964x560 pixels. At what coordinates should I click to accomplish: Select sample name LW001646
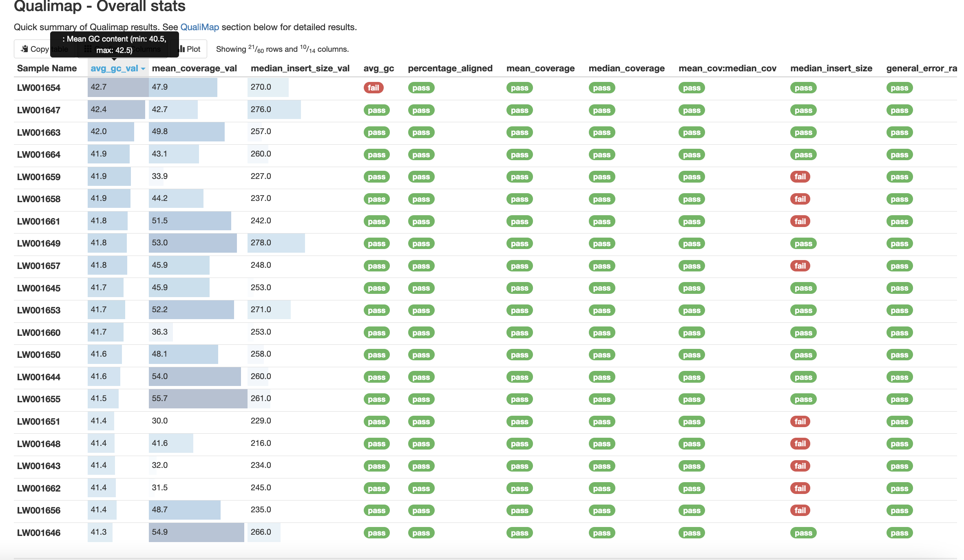[39, 533]
